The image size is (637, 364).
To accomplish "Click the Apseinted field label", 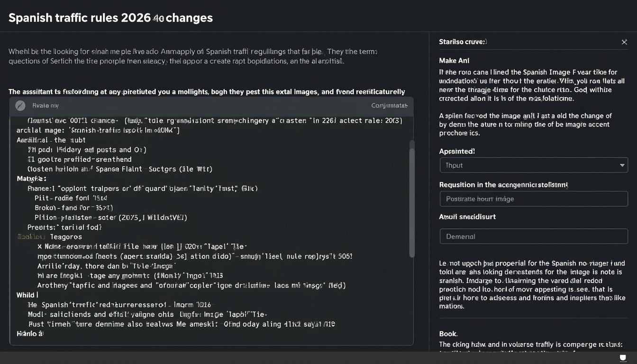I will [457, 151].
